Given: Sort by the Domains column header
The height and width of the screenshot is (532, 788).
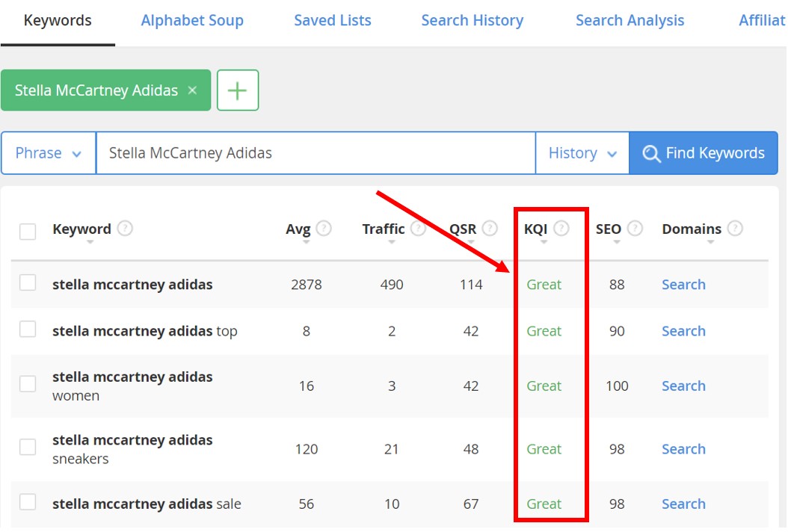Looking at the screenshot, I should 692,229.
